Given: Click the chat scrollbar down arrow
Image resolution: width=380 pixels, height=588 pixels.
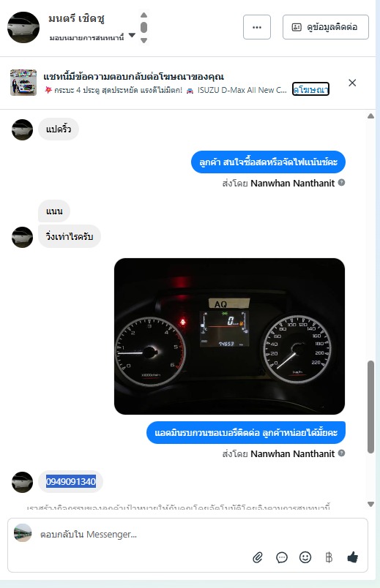Looking at the screenshot, I should tap(370, 504).
